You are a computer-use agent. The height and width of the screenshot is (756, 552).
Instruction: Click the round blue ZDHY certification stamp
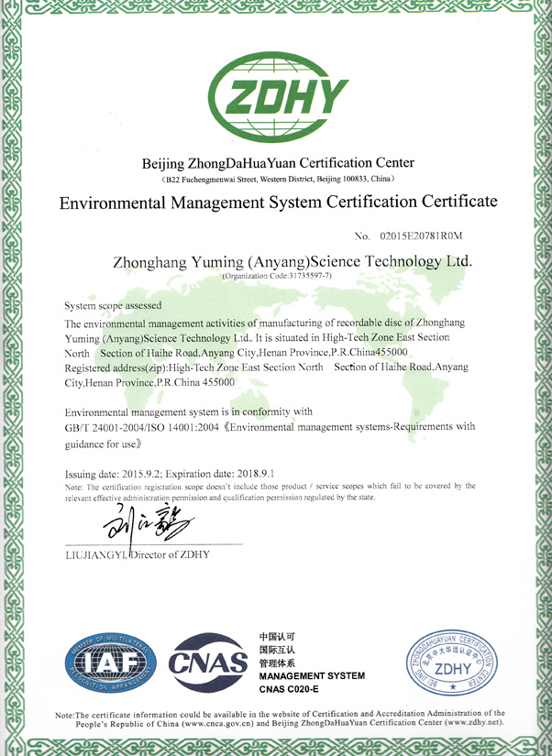[x=452, y=663]
